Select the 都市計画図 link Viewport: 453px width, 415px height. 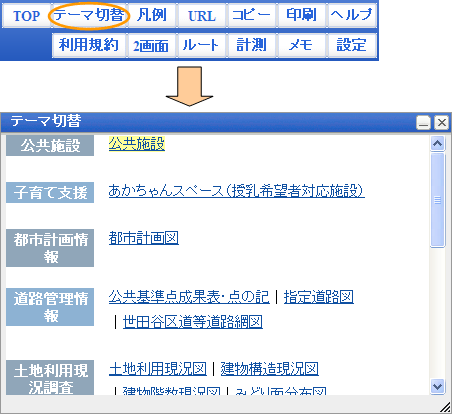click(x=144, y=238)
